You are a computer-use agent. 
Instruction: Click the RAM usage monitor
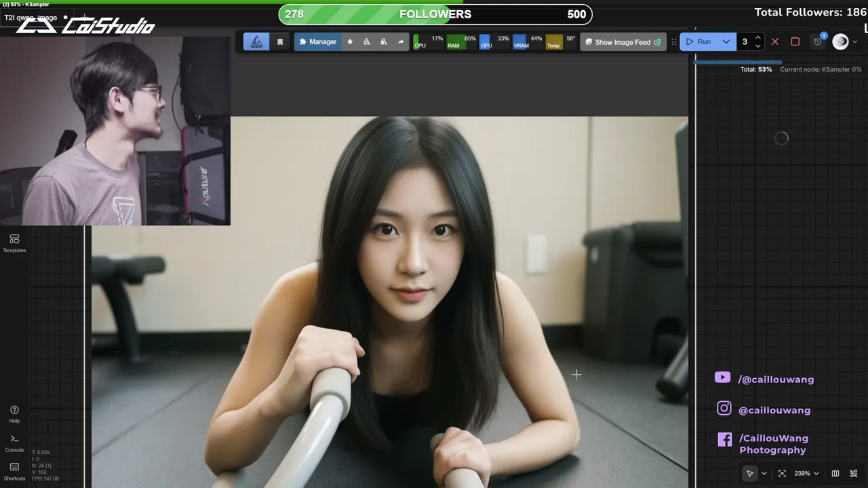pos(461,42)
